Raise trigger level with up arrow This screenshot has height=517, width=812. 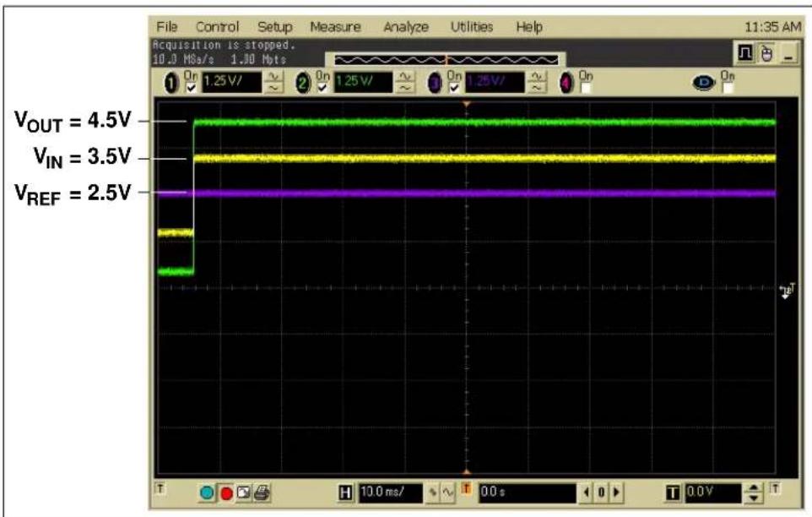(754, 488)
